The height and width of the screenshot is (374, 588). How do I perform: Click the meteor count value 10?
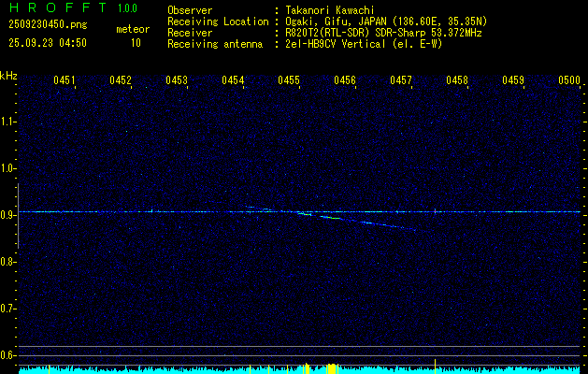pyautogui.click(x=136, y=43)
